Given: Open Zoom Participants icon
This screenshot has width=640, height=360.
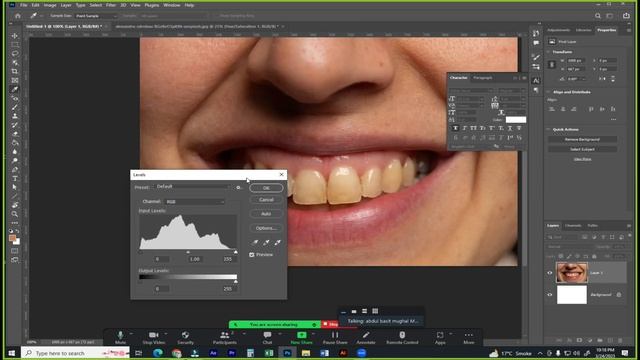Looking at the screenshot, I should pyautogui.click(x=224, y=335).
